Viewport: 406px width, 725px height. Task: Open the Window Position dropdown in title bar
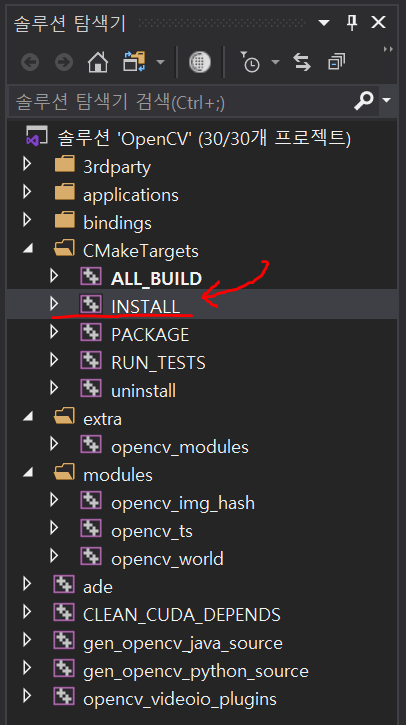click(324, 22)
